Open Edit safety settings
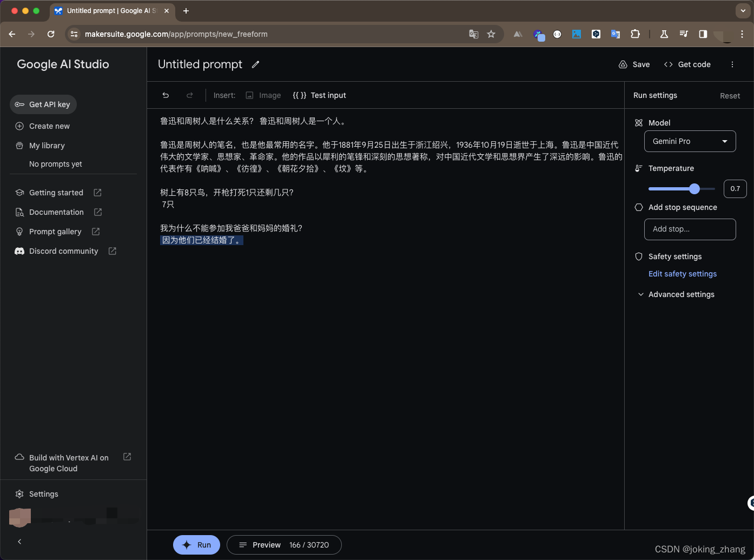The width and height of the screenshot is (754, 560). [683, 274]
